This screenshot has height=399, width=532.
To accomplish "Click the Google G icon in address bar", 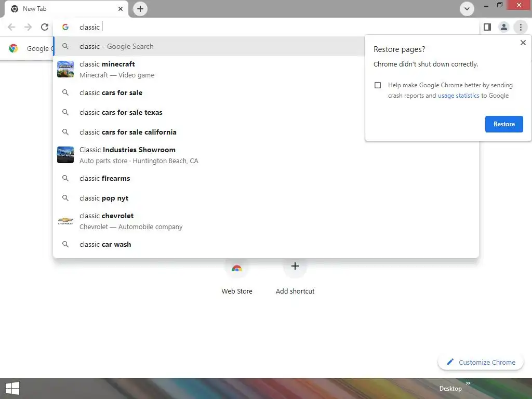I will pyautogui.click(x=65, y=27).
